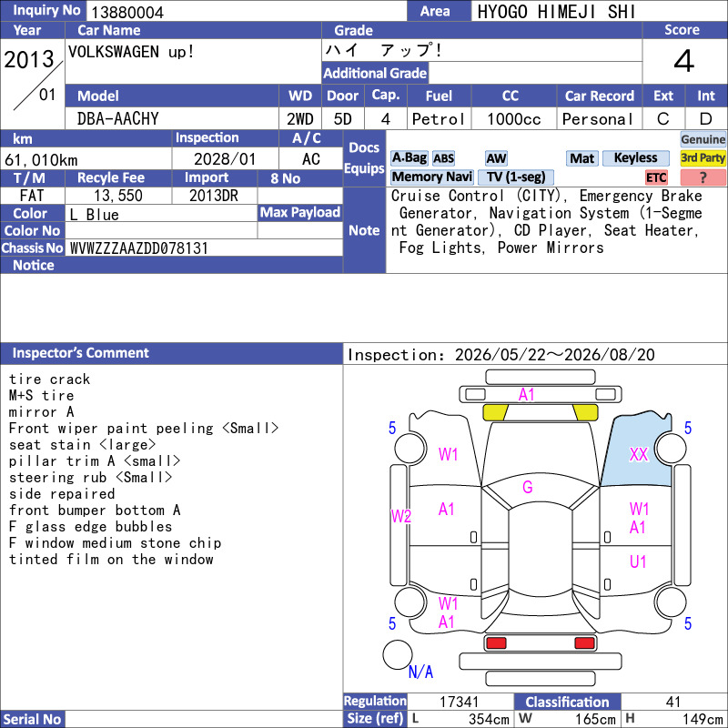Click the right red taillight on diagram

click(584, 643)
